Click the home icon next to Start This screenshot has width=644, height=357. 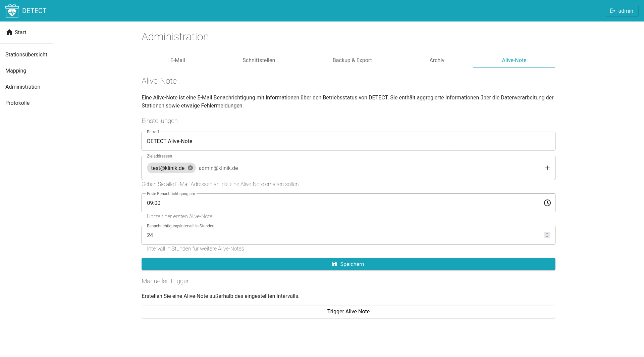pos(9,32)
